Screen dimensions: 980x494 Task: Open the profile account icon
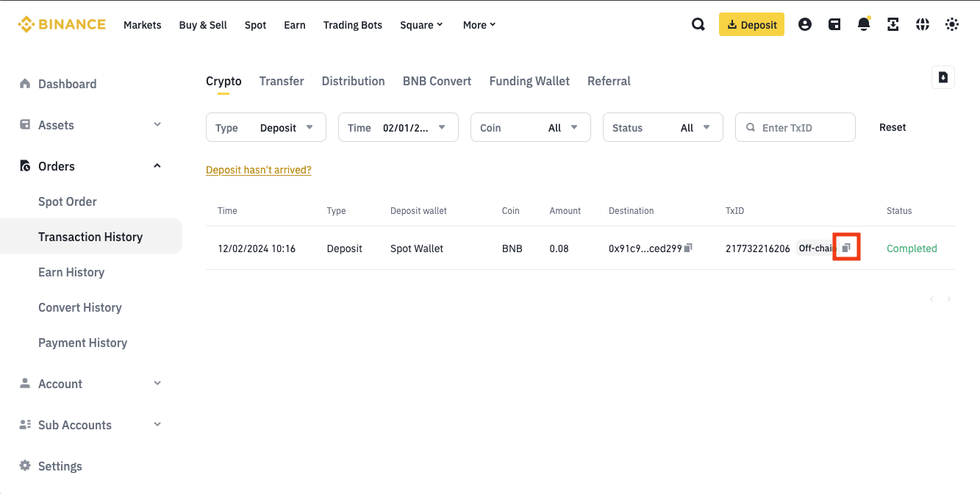(x=805, y=24)
